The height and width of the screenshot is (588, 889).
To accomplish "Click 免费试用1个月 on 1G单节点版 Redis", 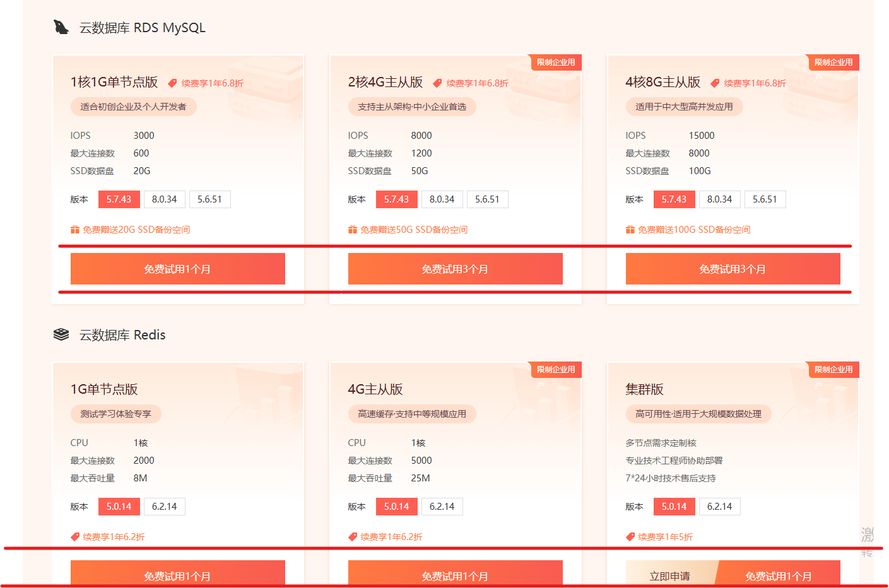I will point(178,574).
